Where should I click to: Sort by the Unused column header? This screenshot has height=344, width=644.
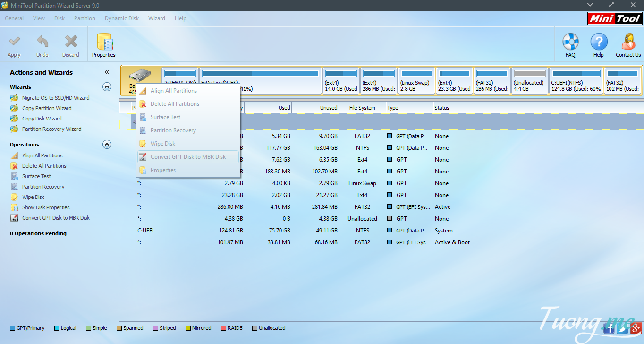click(x=315, y=108)
